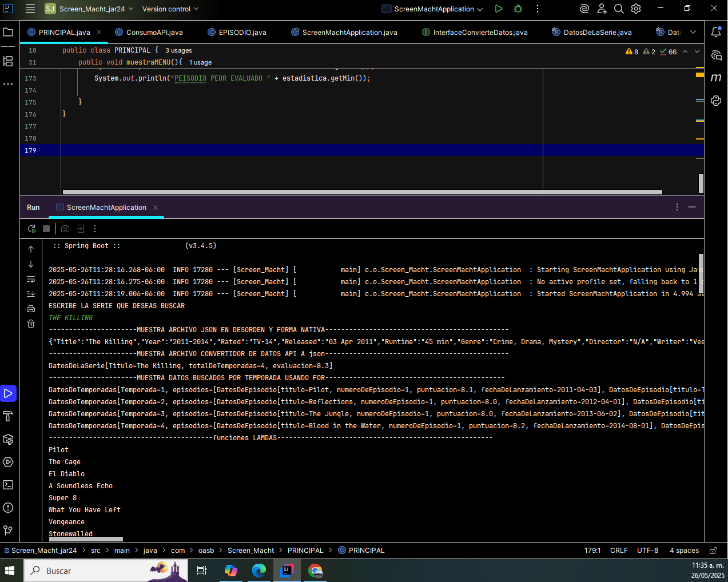
Task: Open Microsoft Edge from the taskbar
Action: 259,571
